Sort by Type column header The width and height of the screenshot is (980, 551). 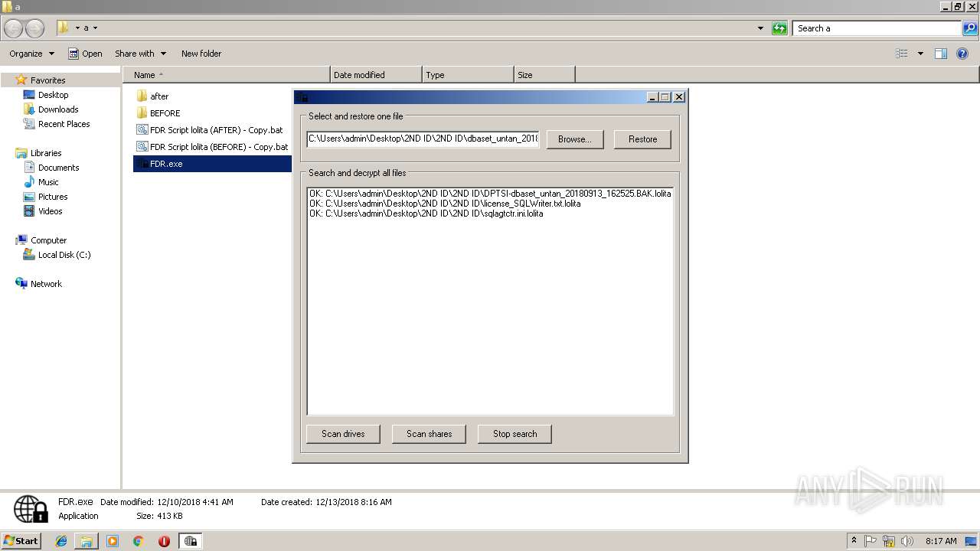(x=468, y=75)
